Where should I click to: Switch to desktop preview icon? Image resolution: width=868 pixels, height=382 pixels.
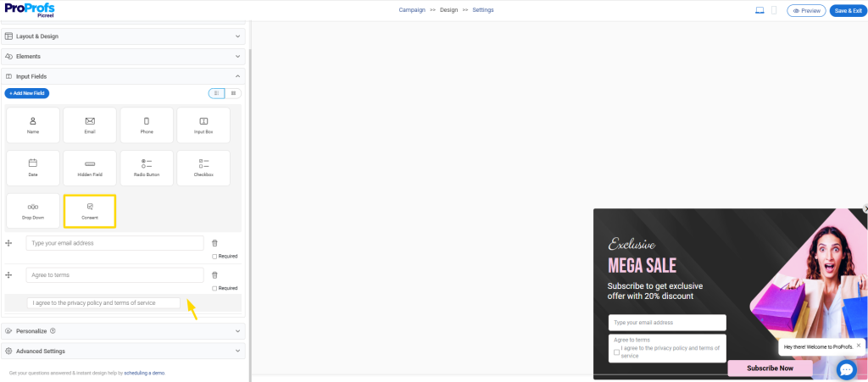tap(759, 10)
